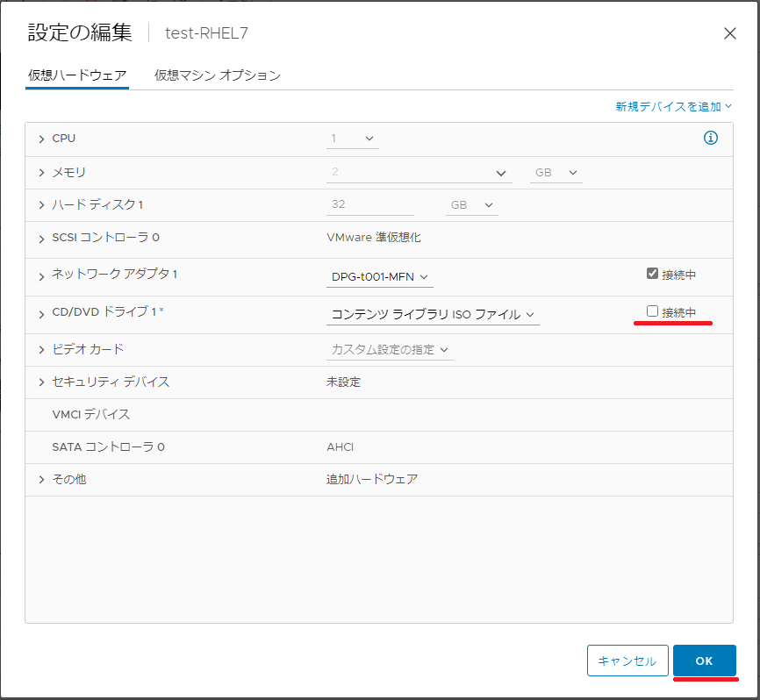Click the hard disk size field
Screen dimensions: 760x700
point(369,205)
